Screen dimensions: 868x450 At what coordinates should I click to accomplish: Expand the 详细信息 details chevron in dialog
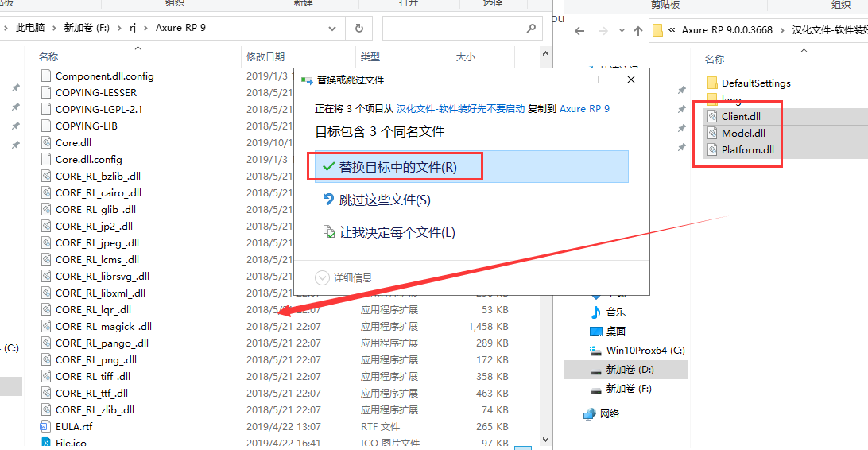tap(322, 277)
